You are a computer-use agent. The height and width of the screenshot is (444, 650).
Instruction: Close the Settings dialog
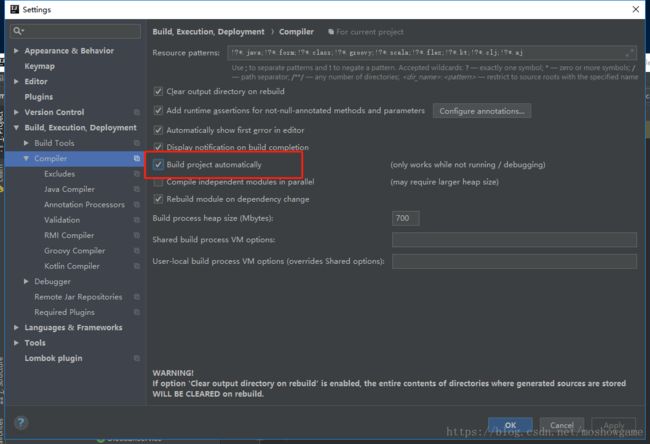pyautogui.click(x=635, y=9)
